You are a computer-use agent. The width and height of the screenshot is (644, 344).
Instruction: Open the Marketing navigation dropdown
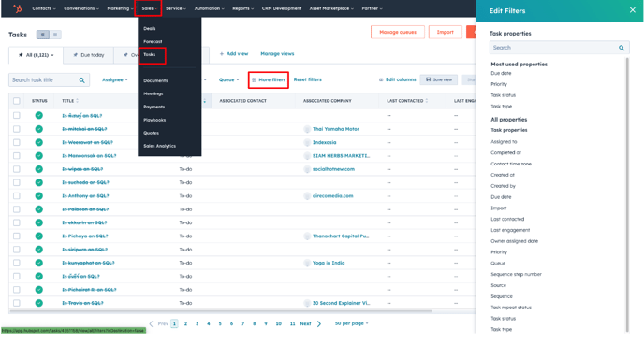click(120, 8)
